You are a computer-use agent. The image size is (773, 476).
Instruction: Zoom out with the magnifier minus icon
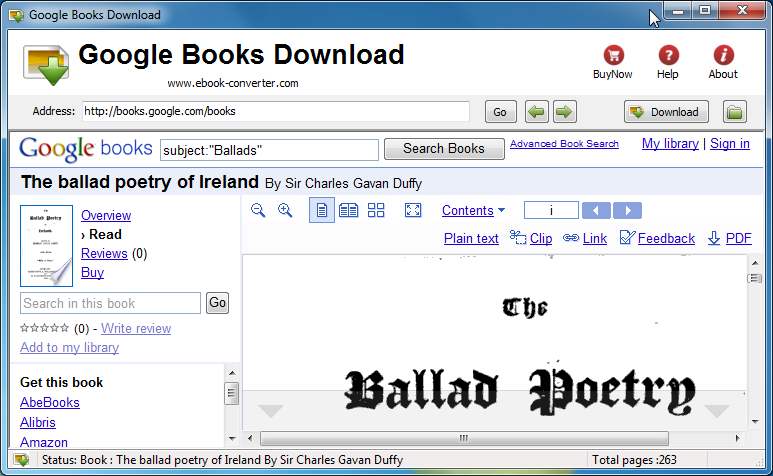click(258, 210)
